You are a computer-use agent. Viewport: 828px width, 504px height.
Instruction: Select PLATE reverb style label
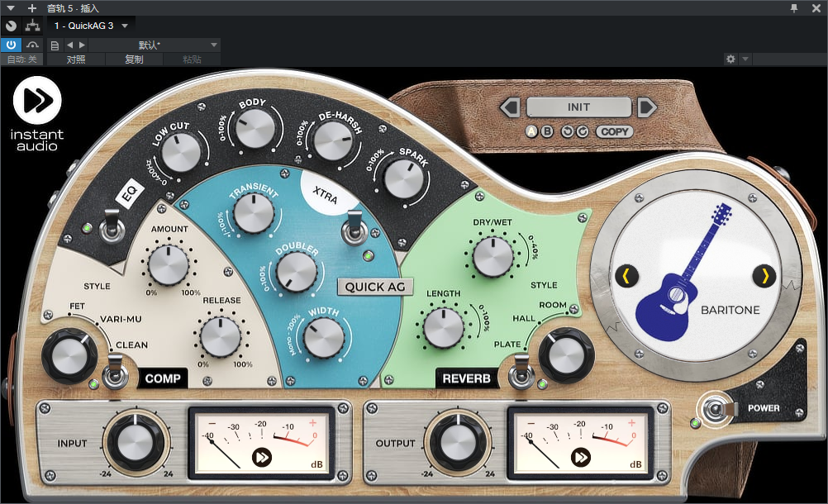tap(507, 344)
